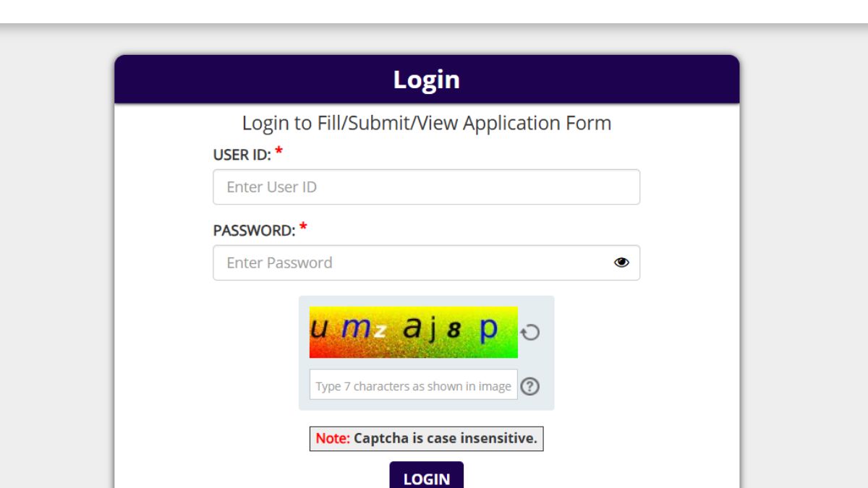Refresh the captcha image
The height and width of the screenshot is (488, 868).
(x=530, y=333)
